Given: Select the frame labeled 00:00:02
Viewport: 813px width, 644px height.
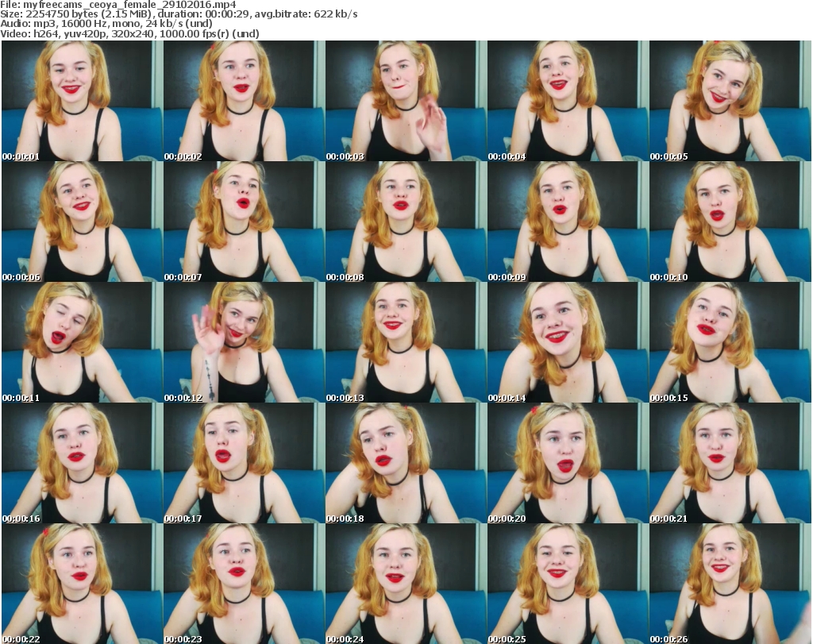Looking at the screenshot, I should pos(243,101).
